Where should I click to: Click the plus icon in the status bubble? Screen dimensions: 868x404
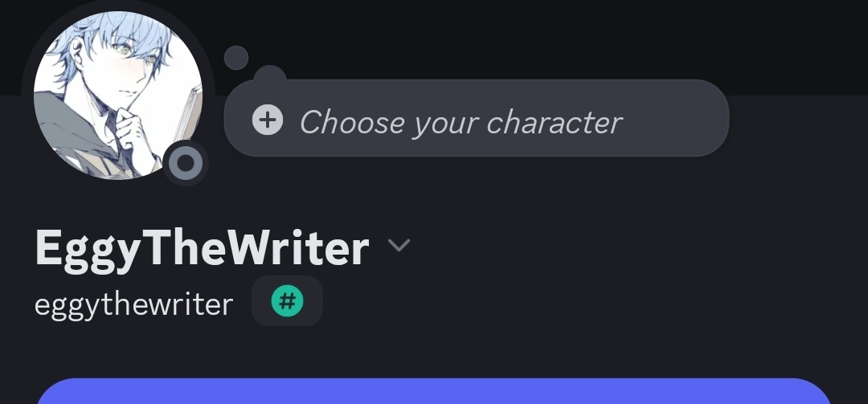268,121
